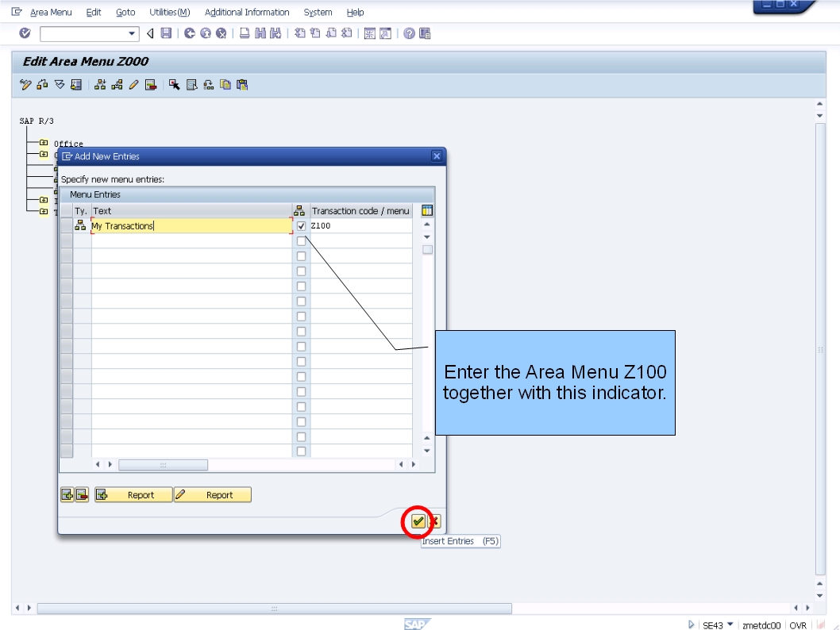
Task: Open the Utilities(M) menu
Action: pyautogui.click(x=169, y=12)
